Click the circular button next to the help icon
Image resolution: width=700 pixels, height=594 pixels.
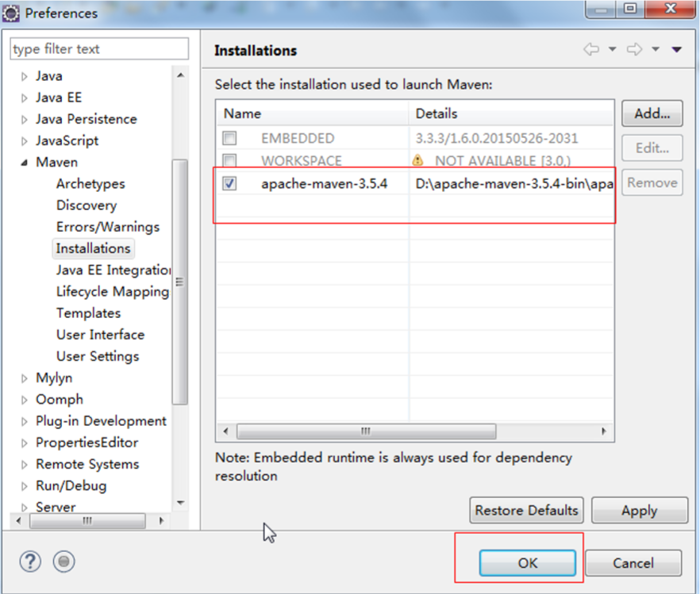(63, 561)
